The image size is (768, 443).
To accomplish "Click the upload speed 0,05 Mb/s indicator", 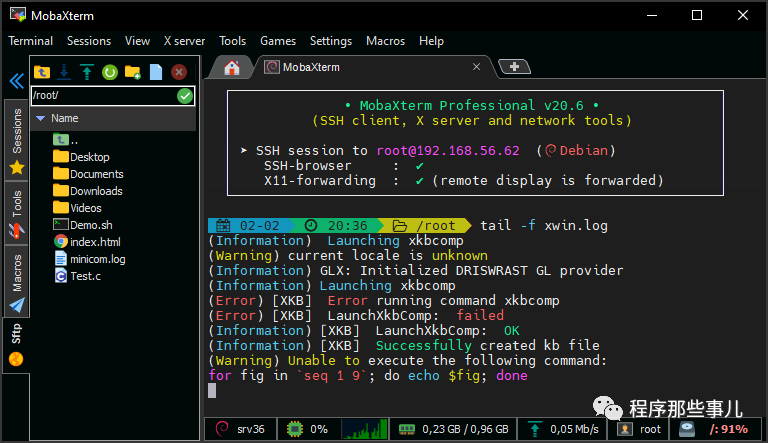I will pos(562,429).
